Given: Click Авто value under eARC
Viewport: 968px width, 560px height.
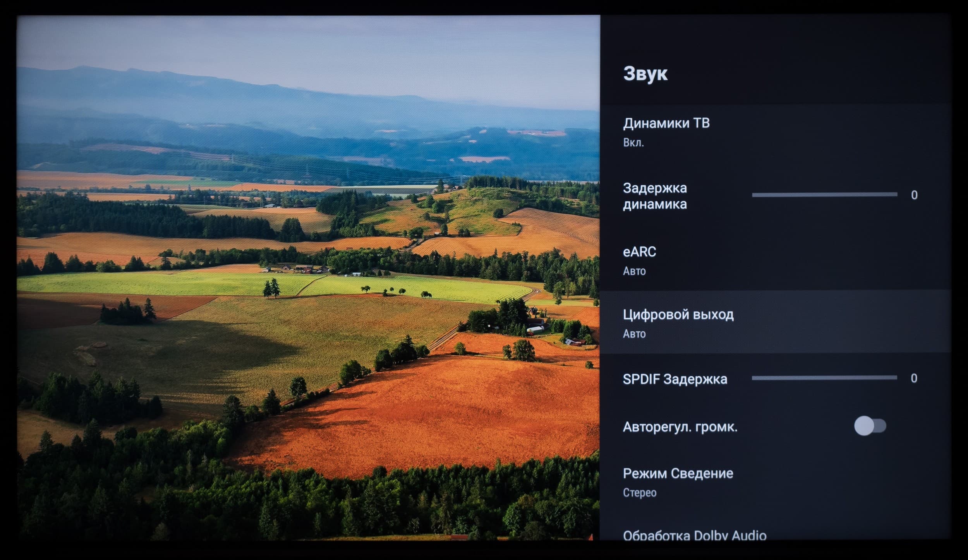Looking at the screenshot, I should click(634, 271).
